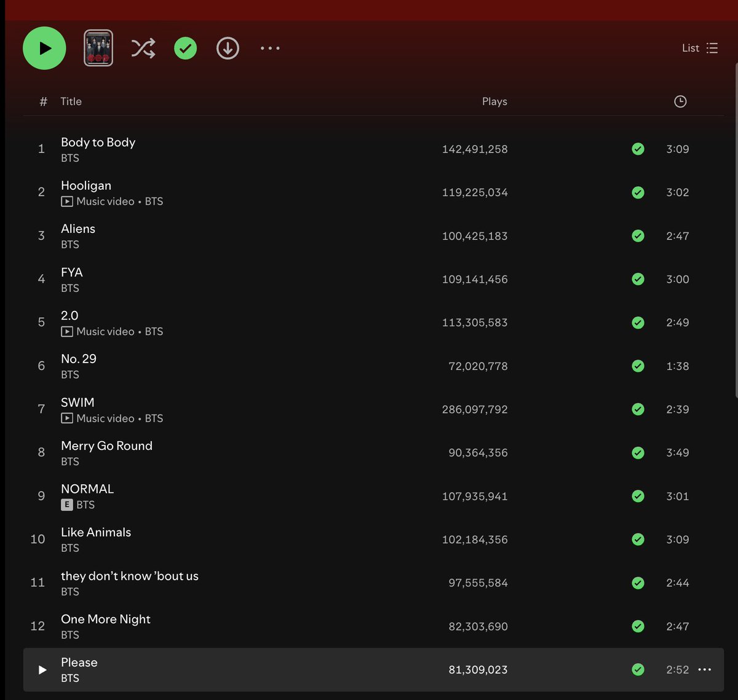Toggle the saved checkmark for NORMAL
This screenshot has height=700, width=738.
click(x=638, y=496)
